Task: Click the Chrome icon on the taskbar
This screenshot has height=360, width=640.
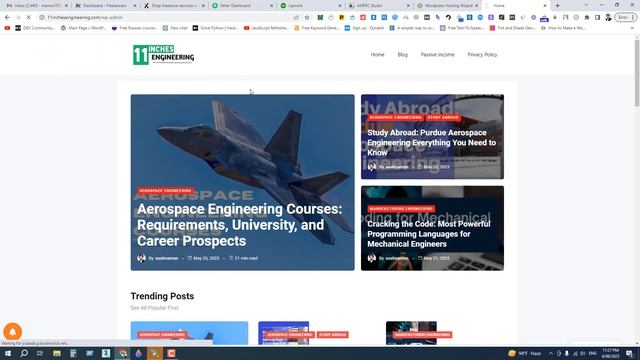Action: pyautogui.click(x=122, y=353)
